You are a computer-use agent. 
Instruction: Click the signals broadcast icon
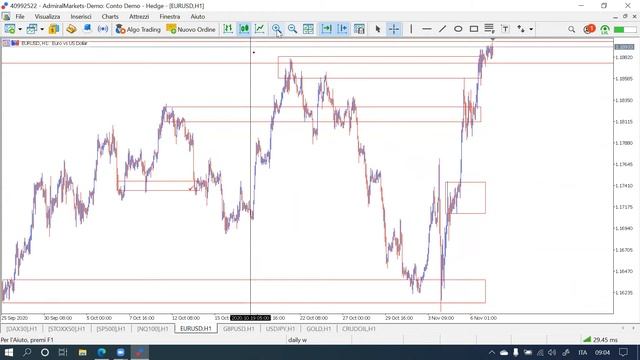click(x=103, y=29)
